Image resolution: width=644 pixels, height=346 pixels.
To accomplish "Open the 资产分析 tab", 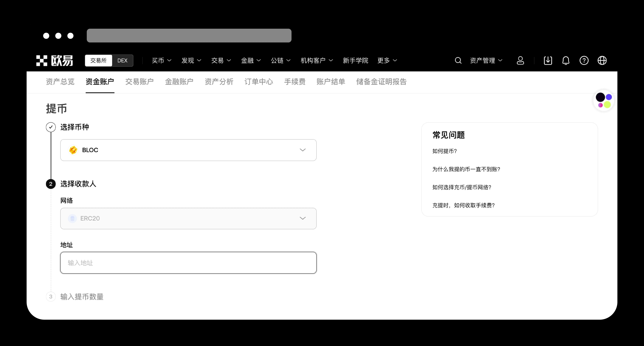I will click(x=219, y=82).
